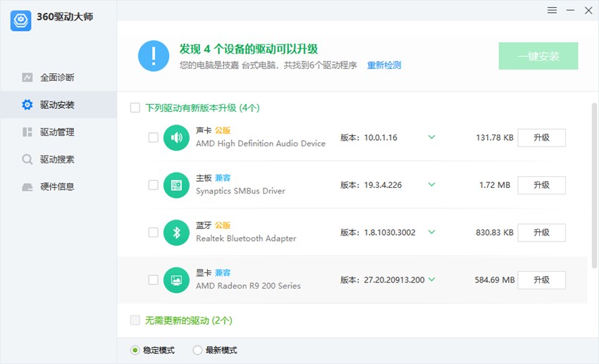The width and height of the screenshot is (599, 364).
Task: Click the 声卡 speaker icon
Action: coord(176,137)
